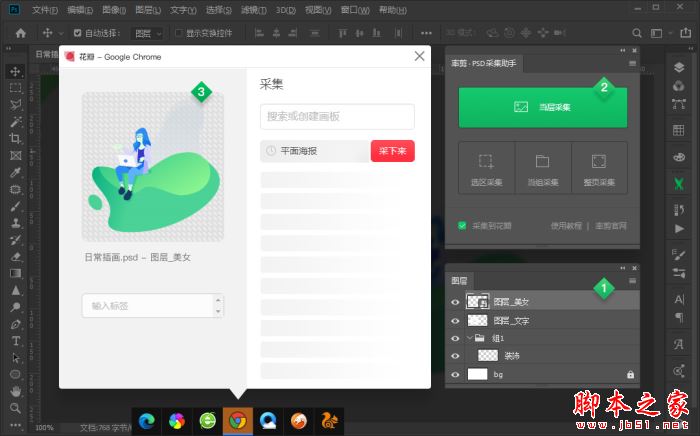
Task: Check the 显示变换控件 checkbox
Action: pos(178,33)
